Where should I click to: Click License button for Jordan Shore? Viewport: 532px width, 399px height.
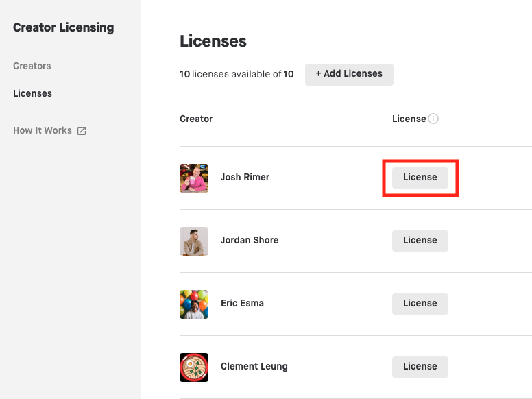click(420, 240)
